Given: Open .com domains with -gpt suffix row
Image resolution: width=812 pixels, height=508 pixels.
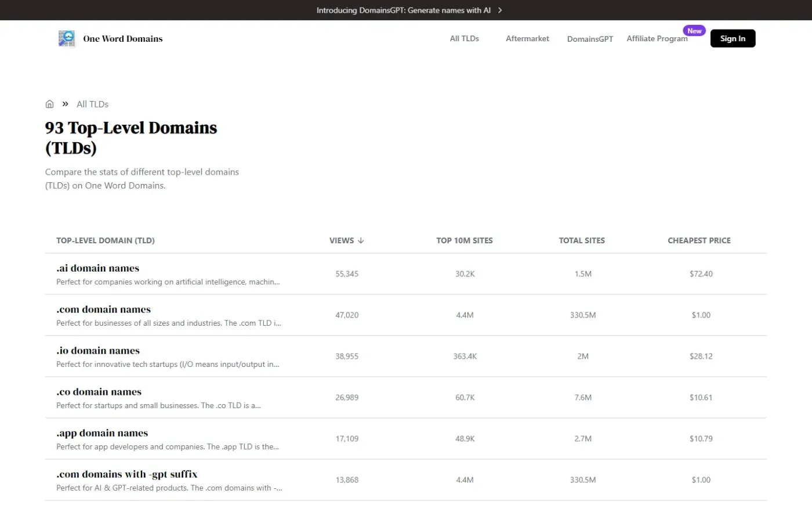Looking at the screenshot, I should (x=406, y=480).
